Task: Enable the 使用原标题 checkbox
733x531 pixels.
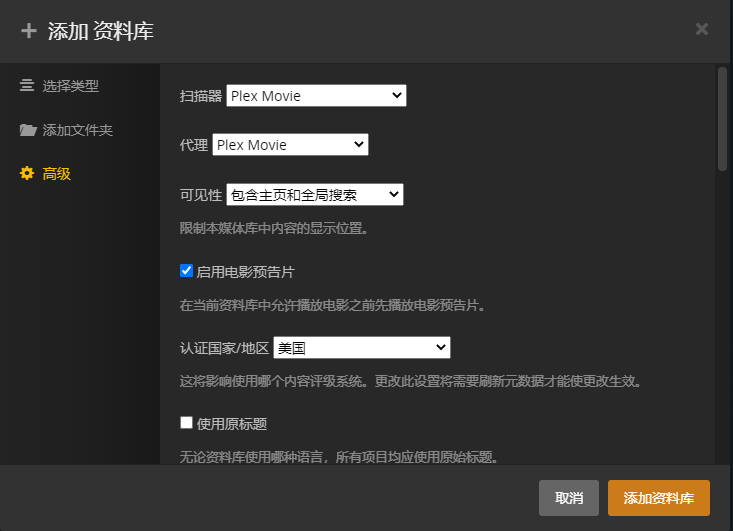Action: point(187,423)
